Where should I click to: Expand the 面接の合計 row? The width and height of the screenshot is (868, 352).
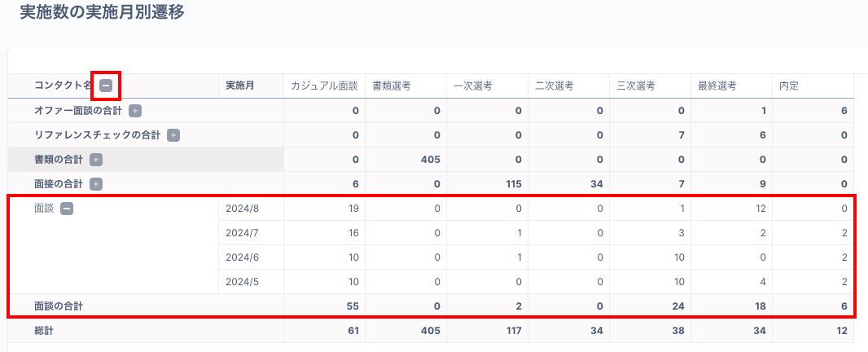95,184
